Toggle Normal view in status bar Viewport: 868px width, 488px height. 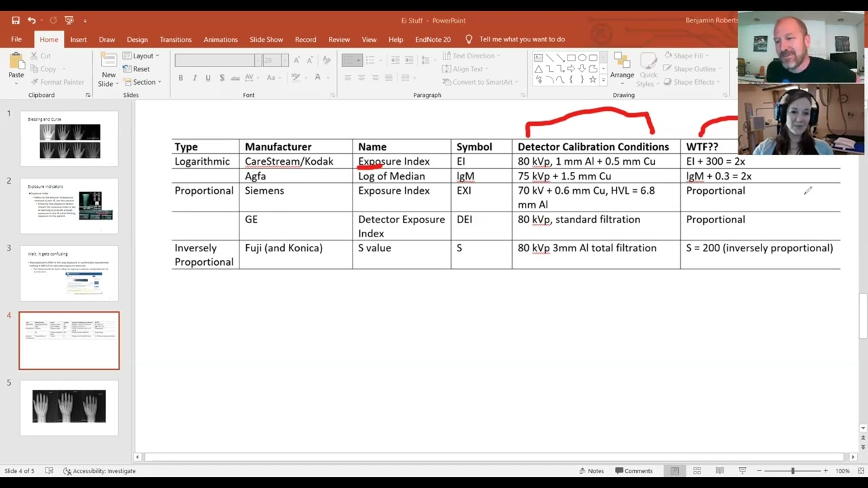click(x=675, y=471)
